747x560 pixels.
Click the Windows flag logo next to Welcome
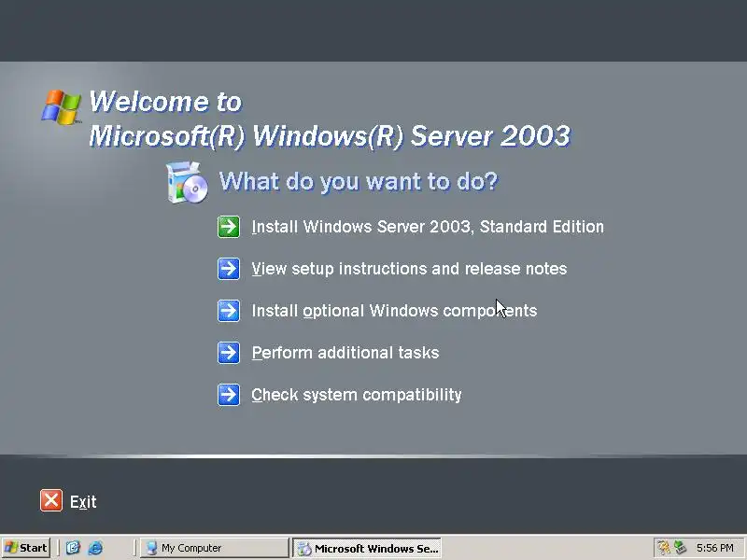[x=61, y=106]
